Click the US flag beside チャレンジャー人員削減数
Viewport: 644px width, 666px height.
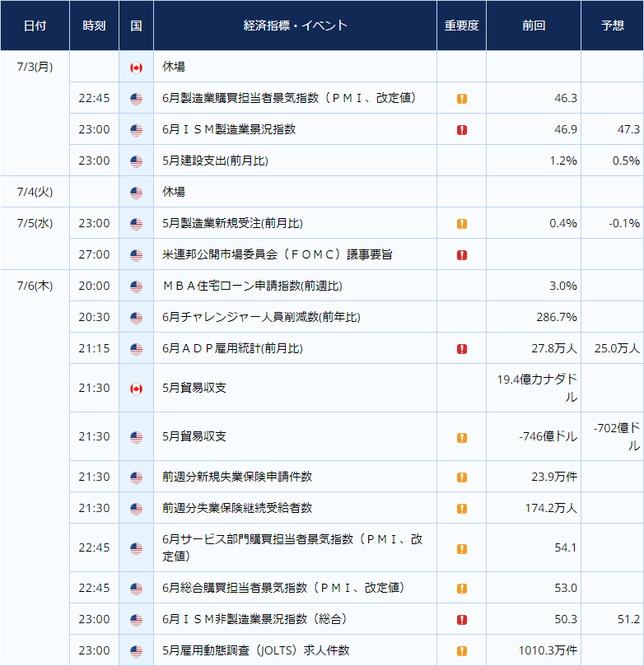136,318
